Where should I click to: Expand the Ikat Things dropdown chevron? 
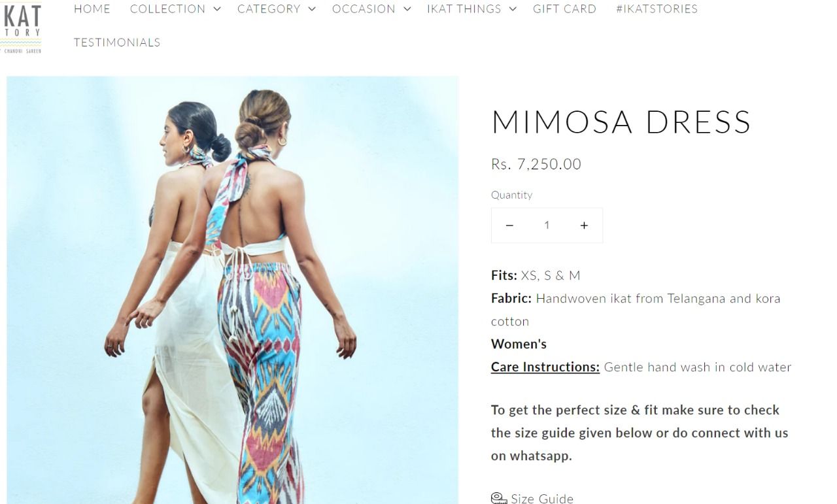click(513, 9)
